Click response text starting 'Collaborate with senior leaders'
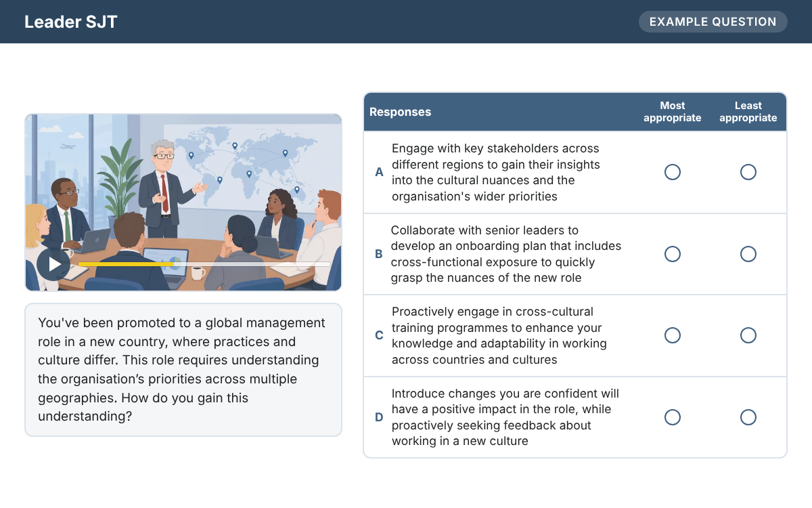The image size is (812, 508). (x=506, y=254)
